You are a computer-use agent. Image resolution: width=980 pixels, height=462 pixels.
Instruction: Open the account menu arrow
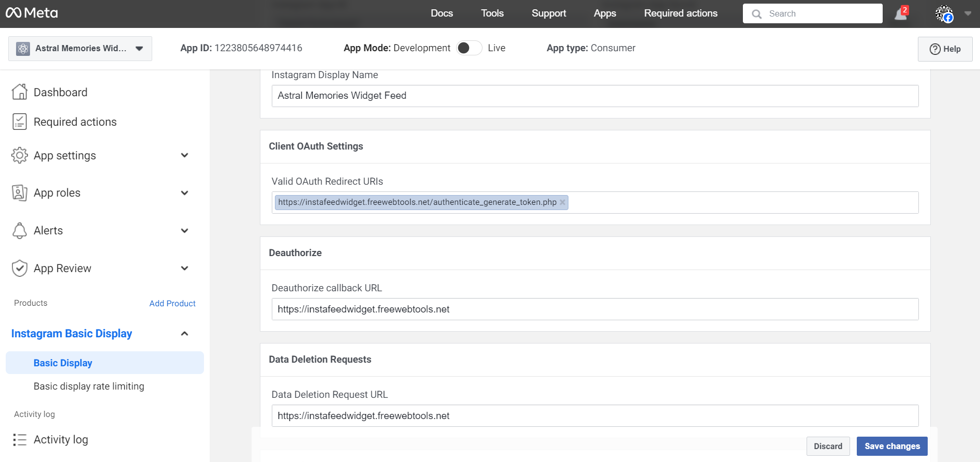pyautogui.click(x=968, y=14)
